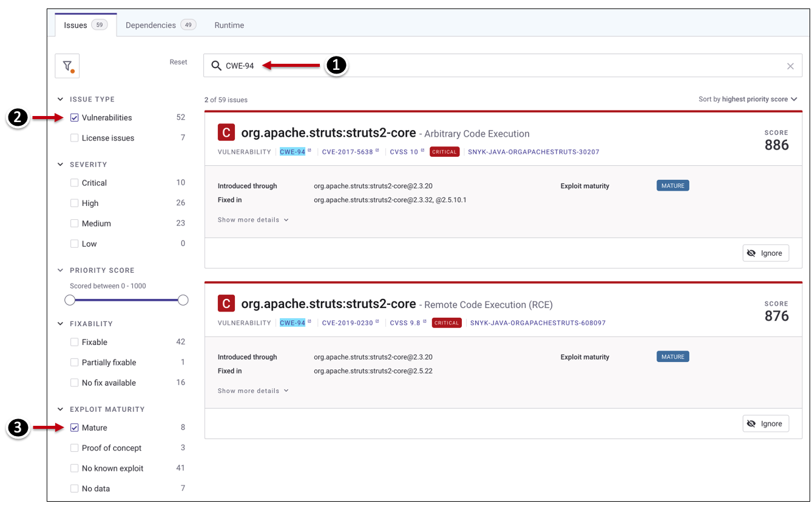
Task: Ignore the Remote Code Execution (RCE) issue
Action: (765, 424)
